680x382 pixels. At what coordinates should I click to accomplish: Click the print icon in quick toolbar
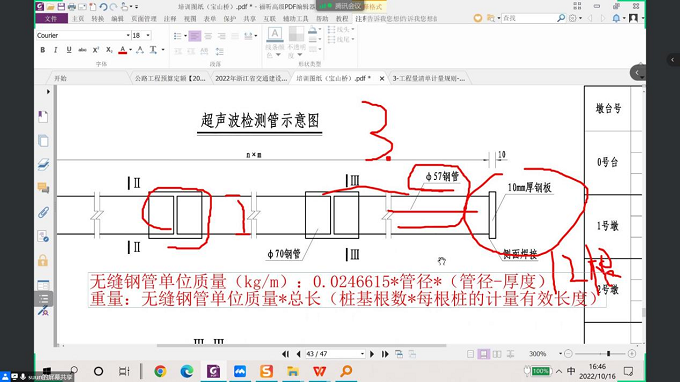tap(72, 7)
